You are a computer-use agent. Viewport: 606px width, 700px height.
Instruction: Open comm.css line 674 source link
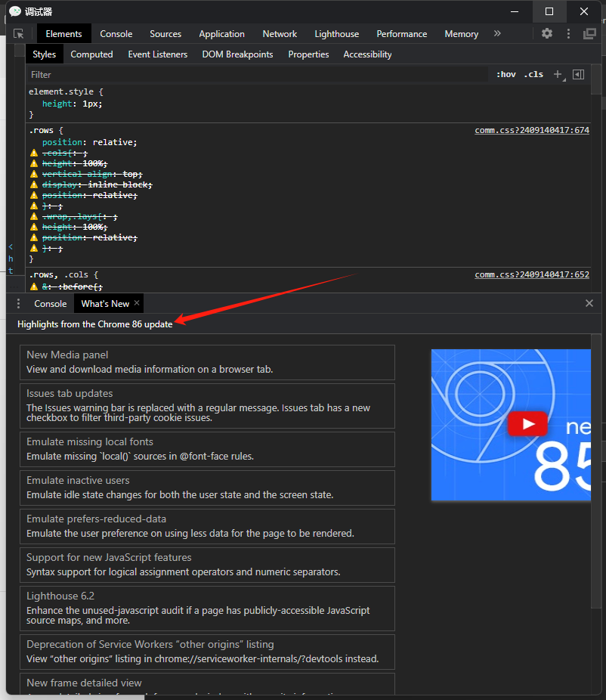[532, 130]
